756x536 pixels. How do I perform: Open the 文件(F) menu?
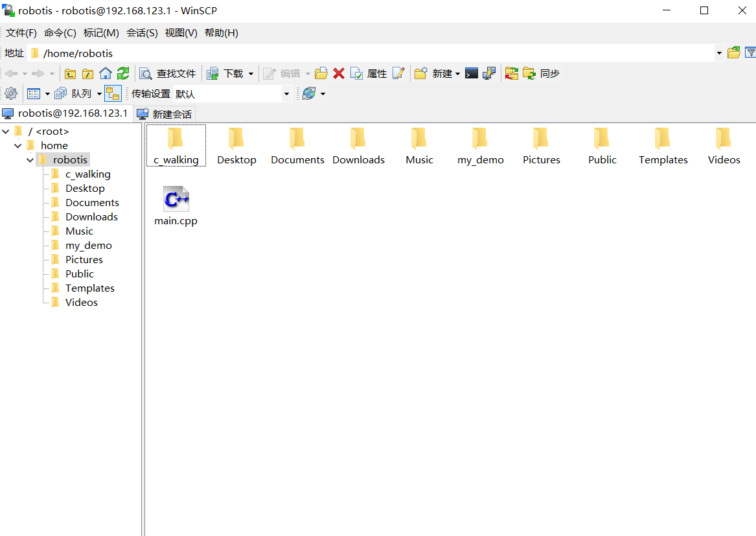tap(21, 33)
